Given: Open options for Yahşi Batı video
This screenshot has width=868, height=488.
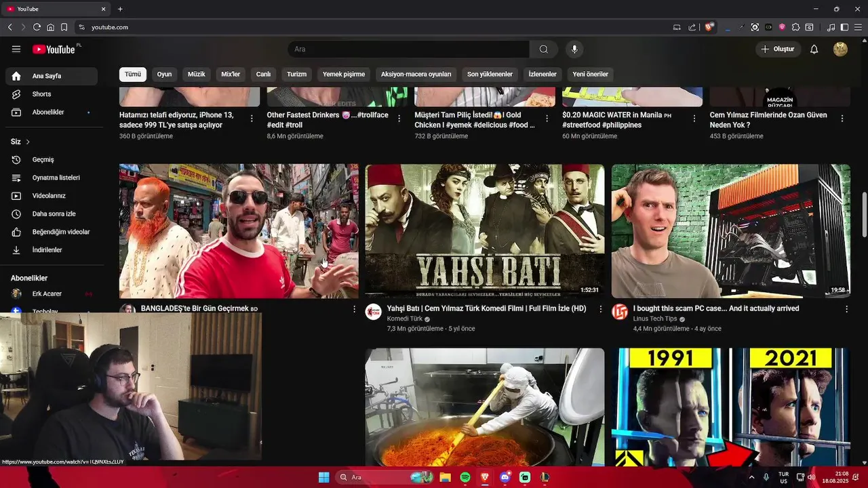Looking at the screenshot, I should click(600, 309).
